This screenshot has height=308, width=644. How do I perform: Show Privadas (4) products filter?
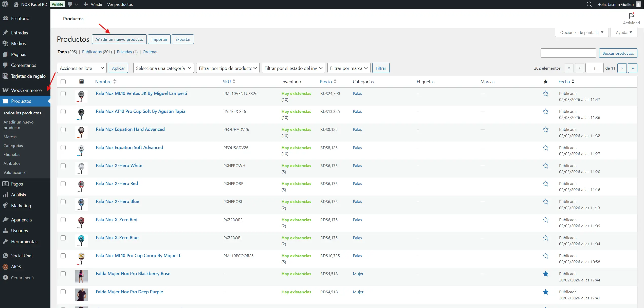(x=127, y=52)
